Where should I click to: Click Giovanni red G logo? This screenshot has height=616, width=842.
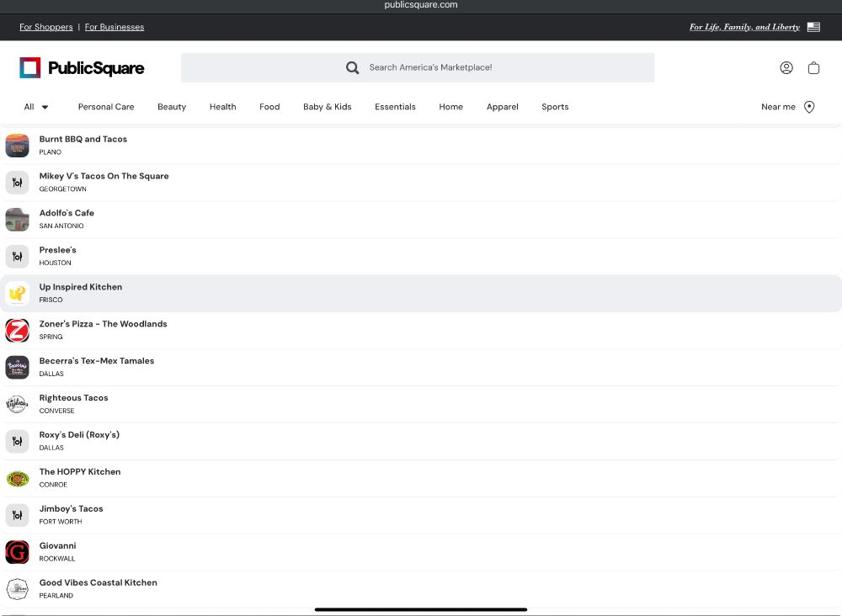click(x=17, y=552)
